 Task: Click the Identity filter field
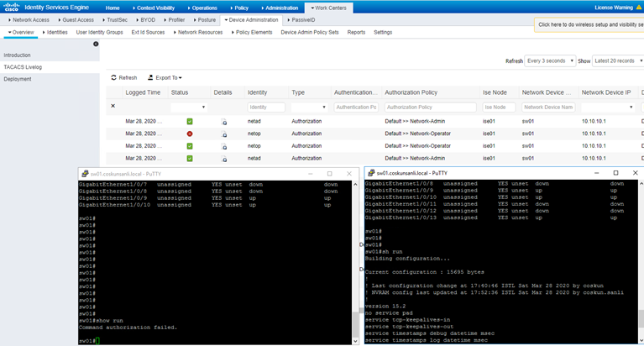coord(266,107)
